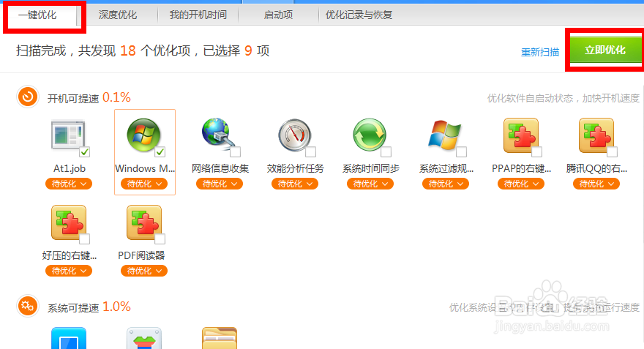Click the orange 系统可提速 gears icon

28,306
